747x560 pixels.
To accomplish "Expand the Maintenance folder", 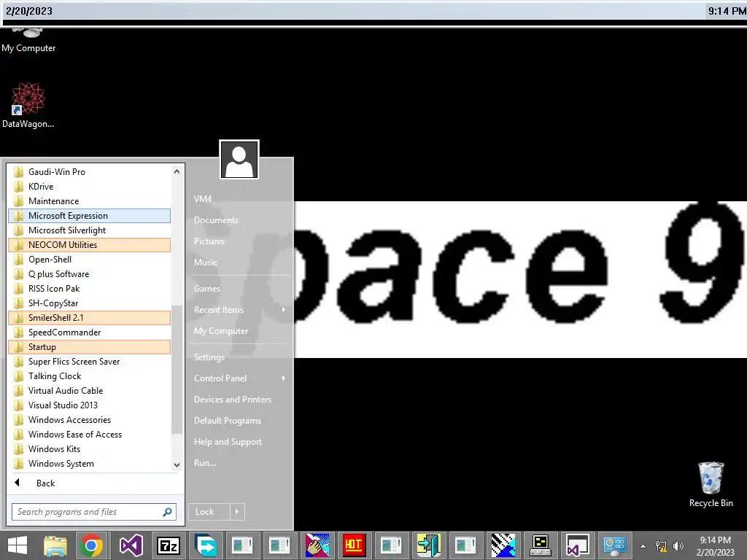I will click(x=90, y=201).
